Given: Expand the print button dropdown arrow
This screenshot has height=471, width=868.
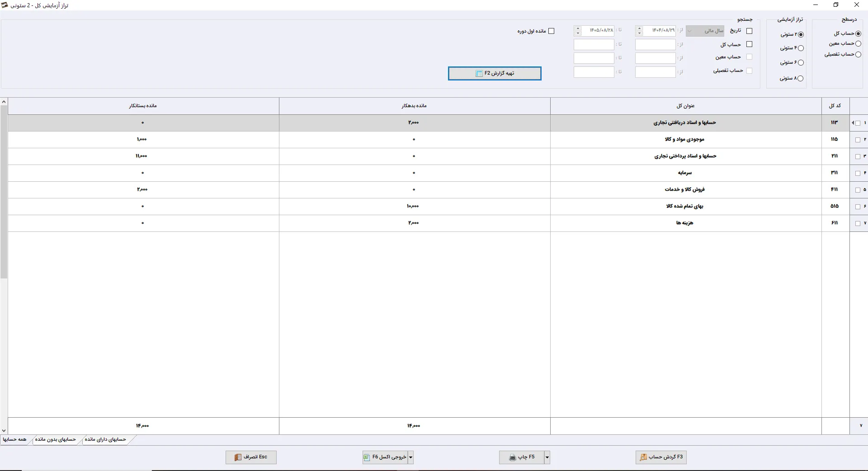Looking at the screenshot, I should coord(547,457).
